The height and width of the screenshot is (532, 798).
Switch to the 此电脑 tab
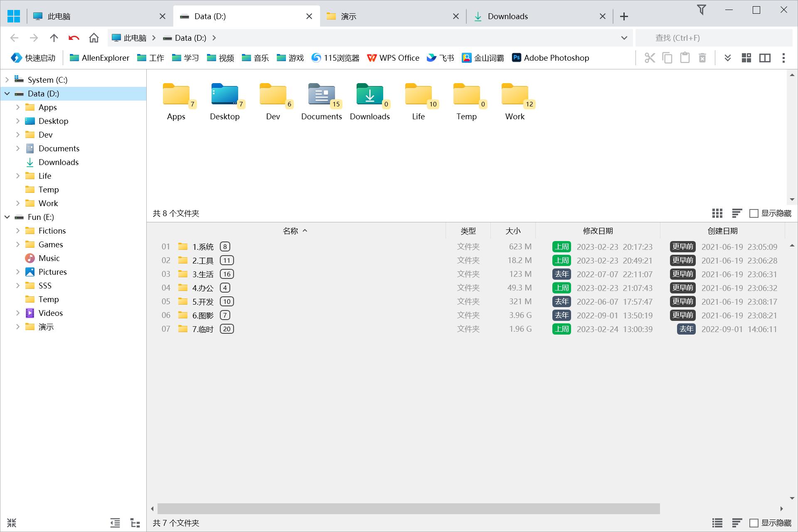pos(58,16)
